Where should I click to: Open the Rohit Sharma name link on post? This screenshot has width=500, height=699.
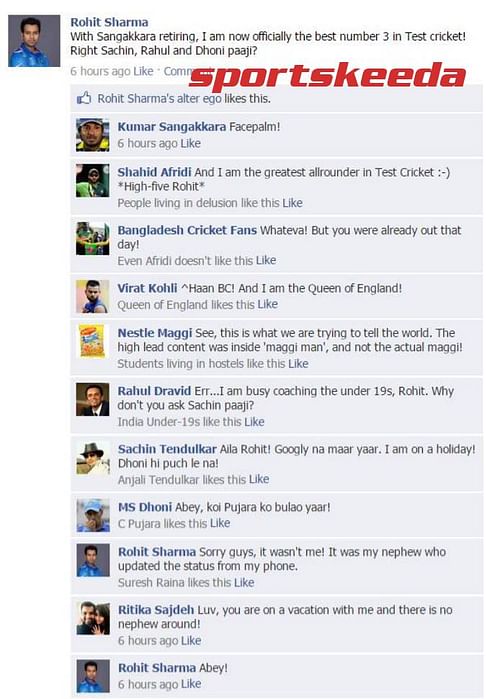[x=109, y=22]
